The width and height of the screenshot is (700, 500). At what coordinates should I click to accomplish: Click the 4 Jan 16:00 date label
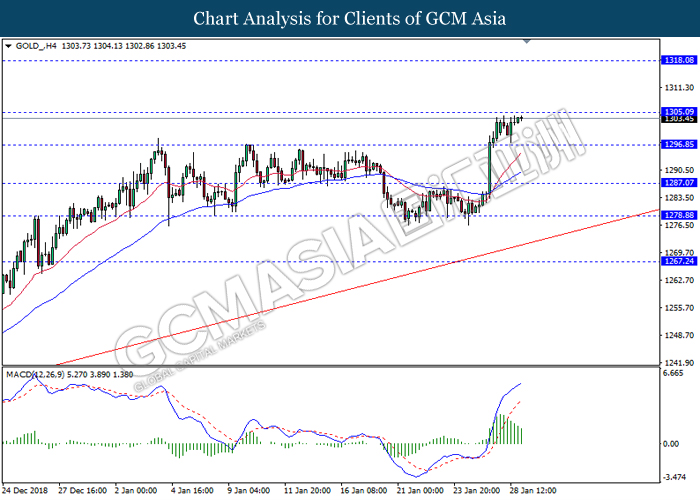pos(192,491)
